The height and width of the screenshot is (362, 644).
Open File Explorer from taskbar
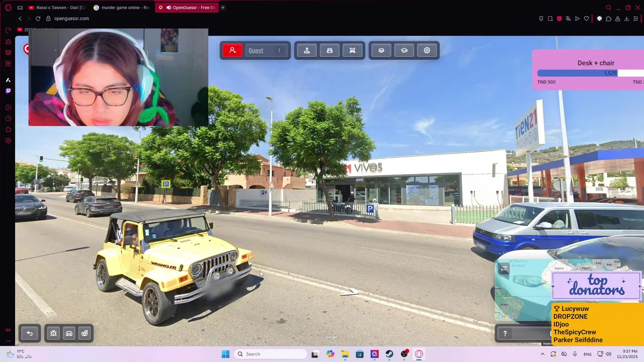(345, 354)
